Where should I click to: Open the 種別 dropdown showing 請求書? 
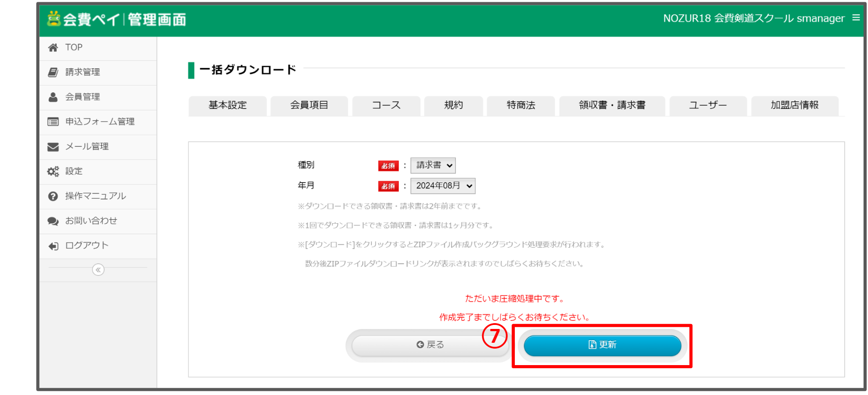click(433, 166)
